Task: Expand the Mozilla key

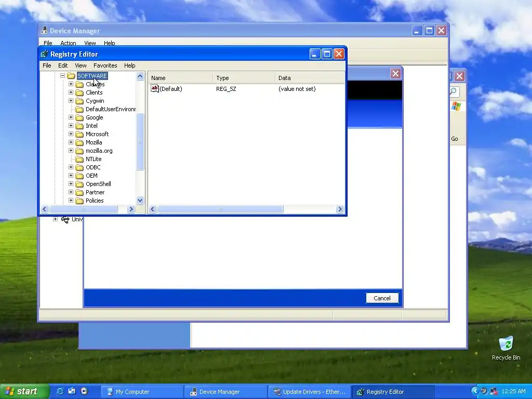Action: (x=71, y=142)
